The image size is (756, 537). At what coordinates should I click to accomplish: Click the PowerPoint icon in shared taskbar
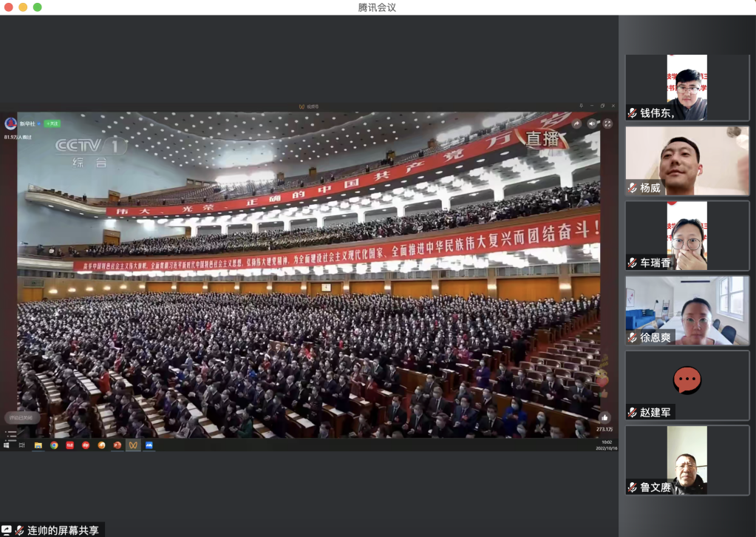117,445
